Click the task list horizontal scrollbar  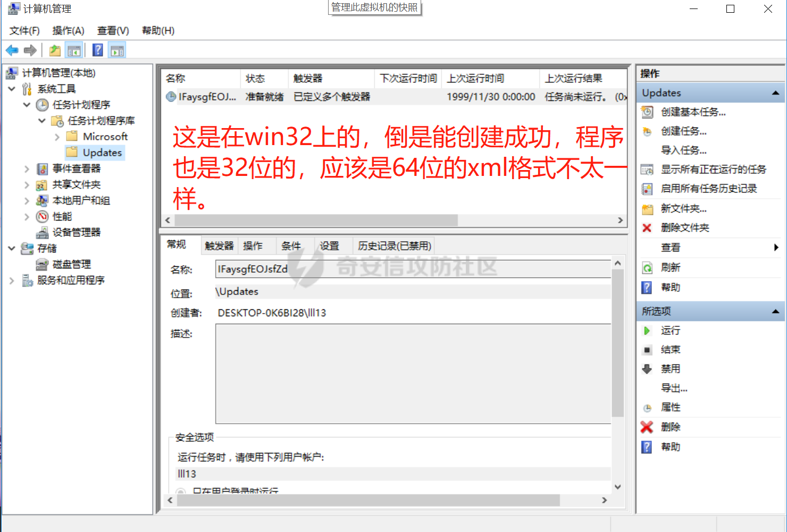pos(316,220)
